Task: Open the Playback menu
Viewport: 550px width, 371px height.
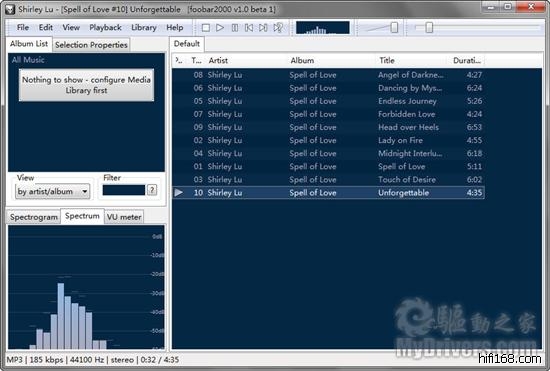Action: click(105, 27)
